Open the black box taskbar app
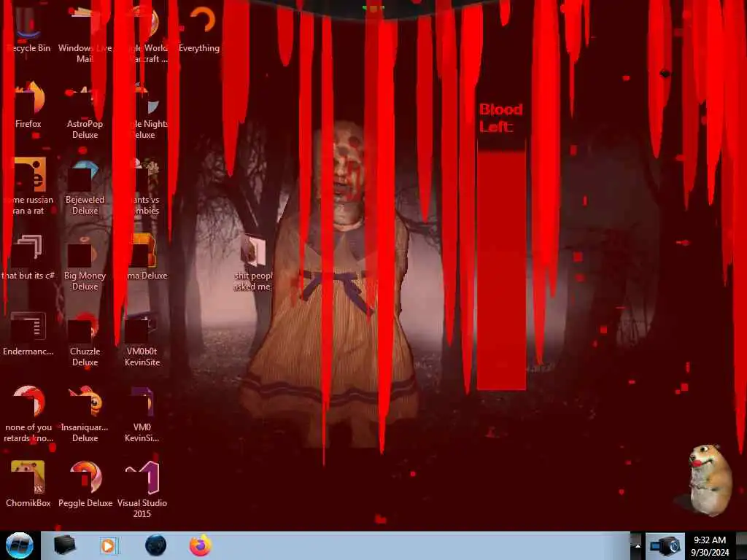 (64, 545)
